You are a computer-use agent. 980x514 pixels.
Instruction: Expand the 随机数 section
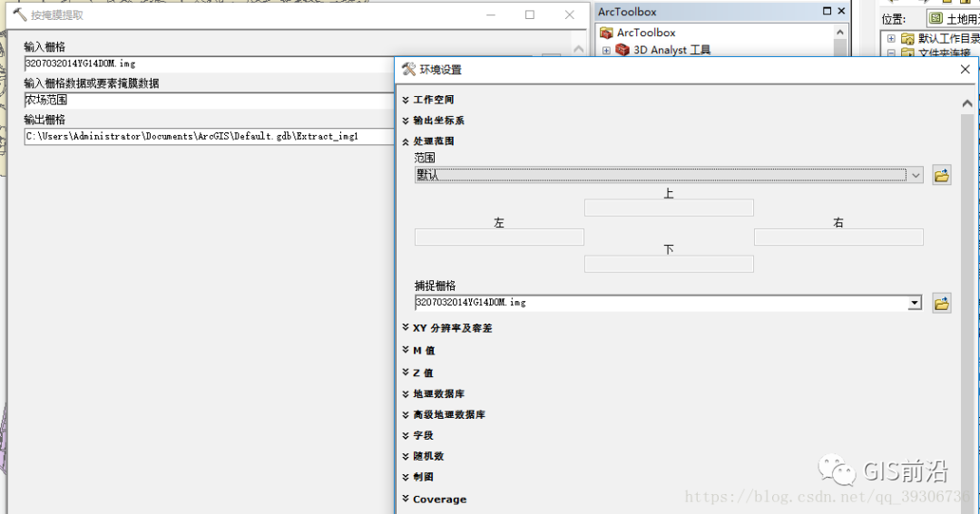coord(406,456)
